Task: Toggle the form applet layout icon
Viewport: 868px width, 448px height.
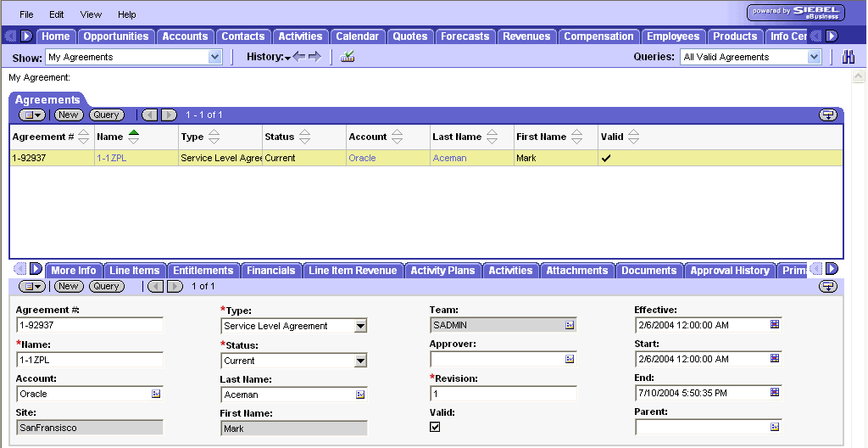Action: coord(827,286)
